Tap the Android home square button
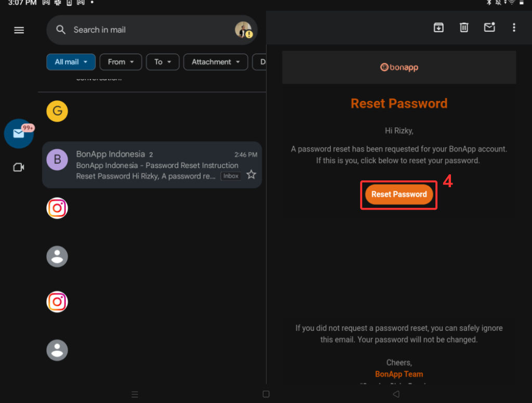This screenshot has width=532, height=403. 266,394
